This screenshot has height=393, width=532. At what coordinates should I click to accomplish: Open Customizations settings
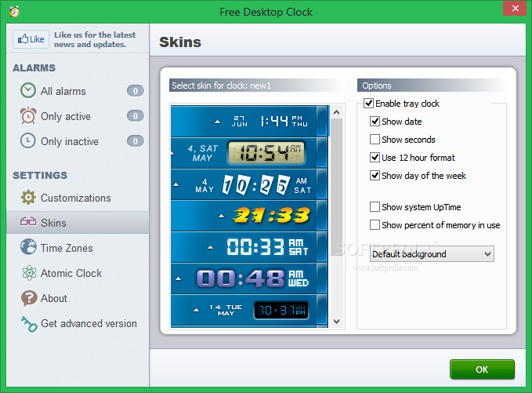point(78,198)
